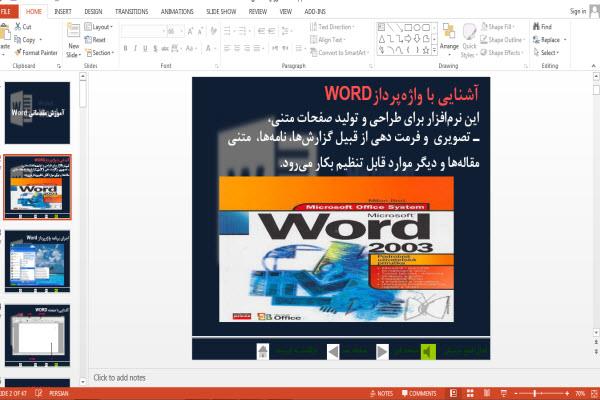Open the Select menu
The width and height of the screenshot is (600, 400).
[546, 53]
